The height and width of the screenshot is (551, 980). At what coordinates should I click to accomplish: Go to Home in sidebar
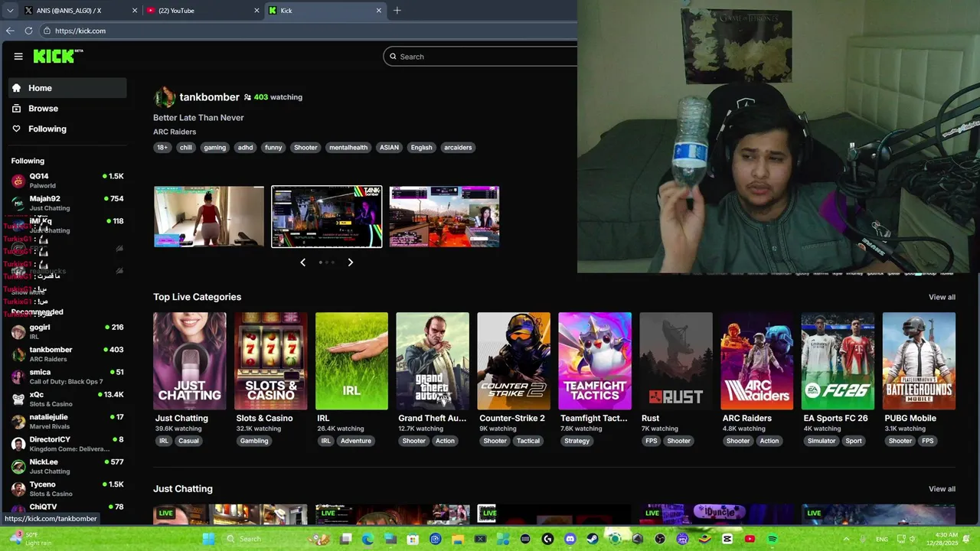(x=67, y=88)
